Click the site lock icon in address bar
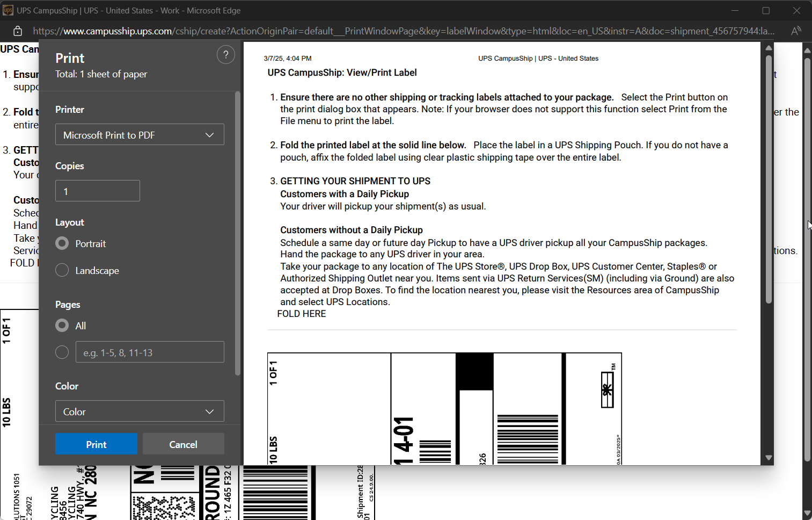 18,31
